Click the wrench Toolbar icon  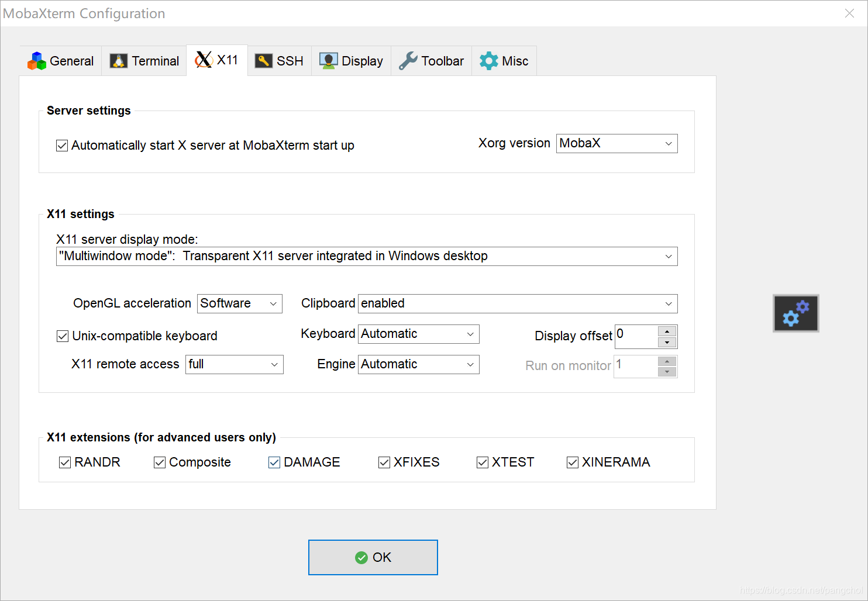pyautogui.click(x=408, y=61)
